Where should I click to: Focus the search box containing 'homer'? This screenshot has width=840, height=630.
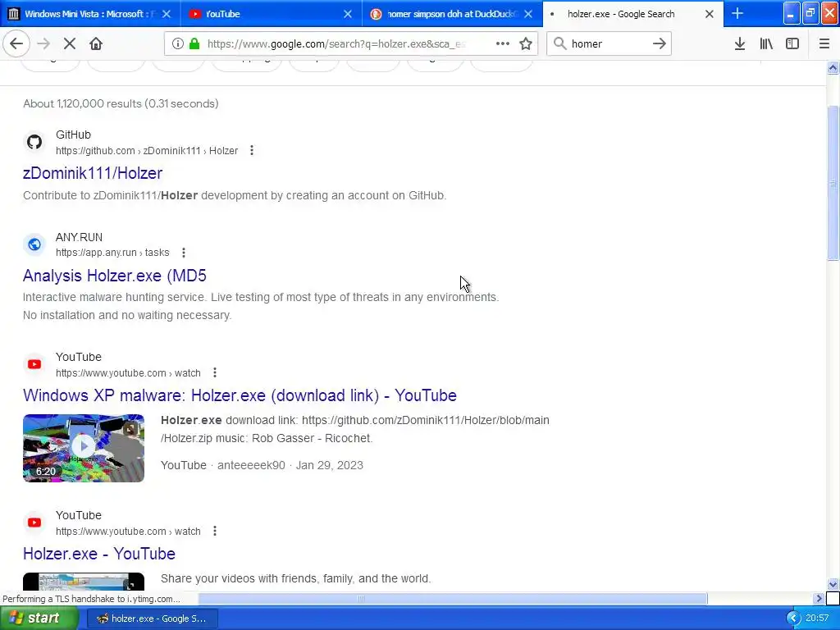[609, 43]
